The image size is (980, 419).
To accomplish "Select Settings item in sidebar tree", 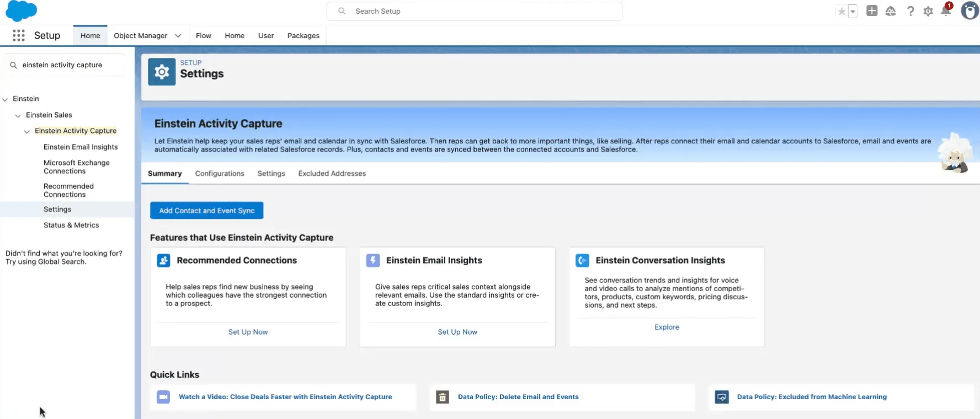I will click(57, 209).
